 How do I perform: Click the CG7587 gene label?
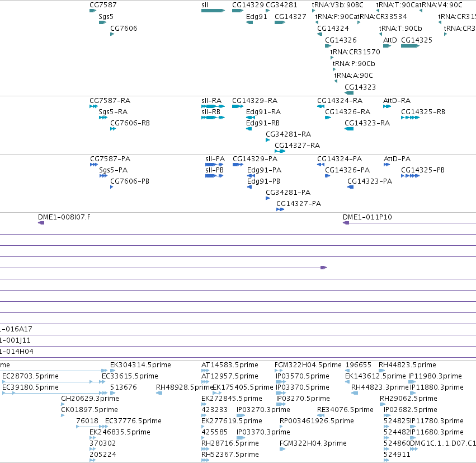pyautogui.click(x=103, y=5)
